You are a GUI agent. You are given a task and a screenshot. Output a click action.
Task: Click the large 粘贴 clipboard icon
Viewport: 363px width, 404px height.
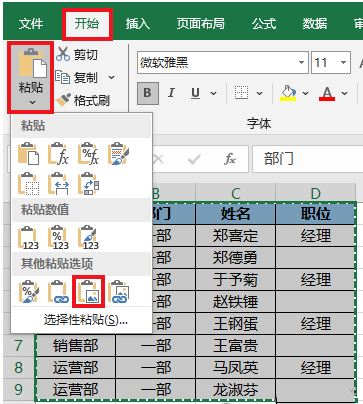pyautogui.click(x=31, y=63)
